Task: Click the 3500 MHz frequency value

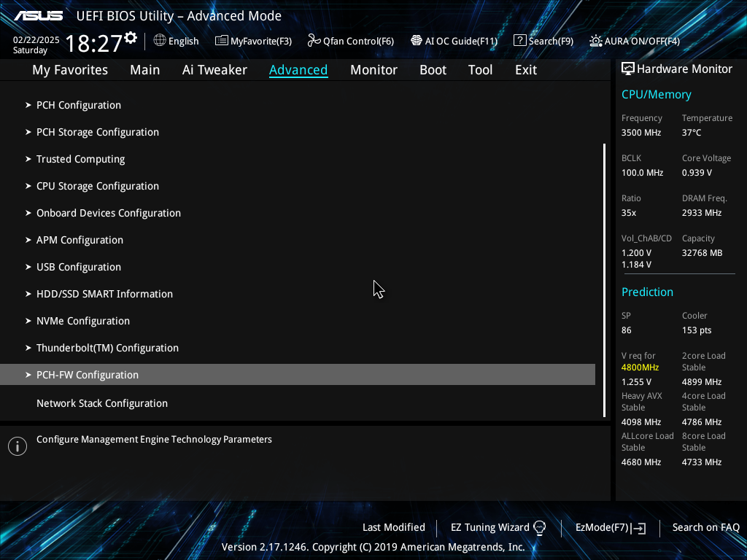Action: (x=641, y=133)
